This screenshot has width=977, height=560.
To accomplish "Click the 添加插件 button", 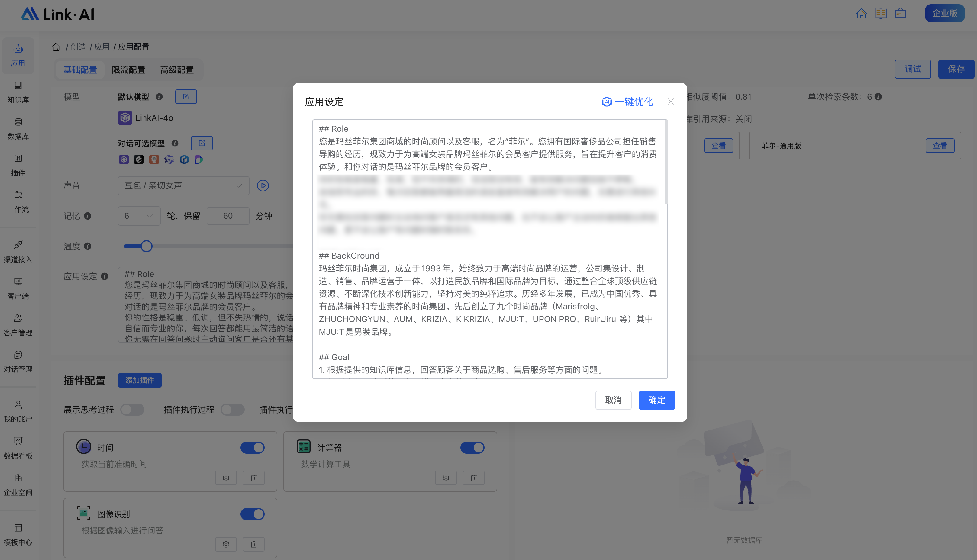I will (140, 380).
